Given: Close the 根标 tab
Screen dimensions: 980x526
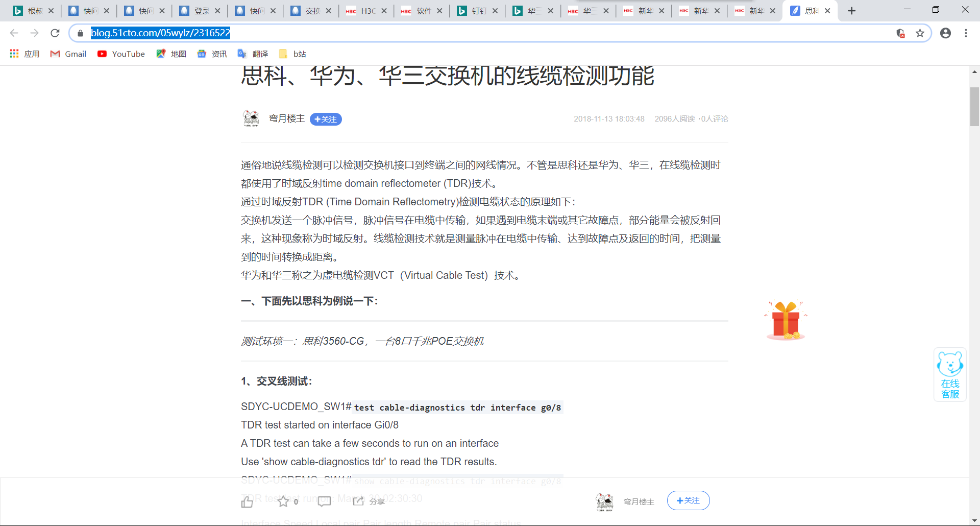Looking at the screenshot, I should (51, 11).
